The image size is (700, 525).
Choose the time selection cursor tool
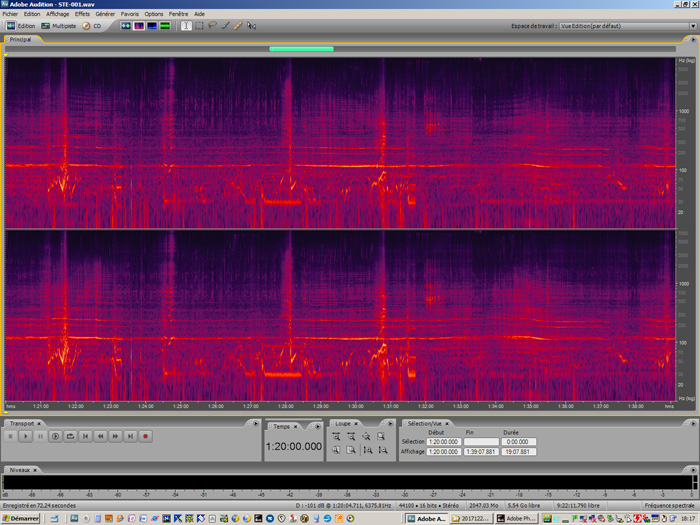[x=186, y=26]
